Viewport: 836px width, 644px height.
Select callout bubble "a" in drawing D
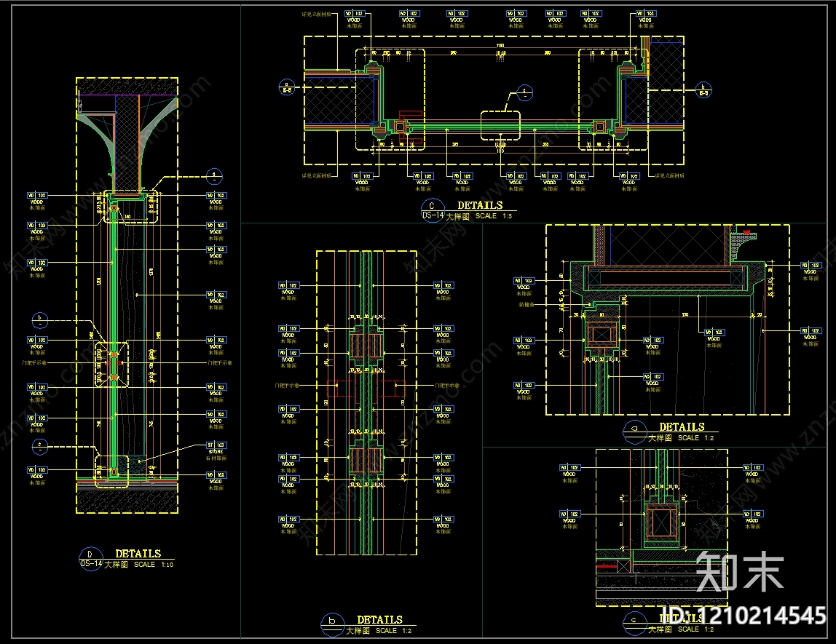214,177
